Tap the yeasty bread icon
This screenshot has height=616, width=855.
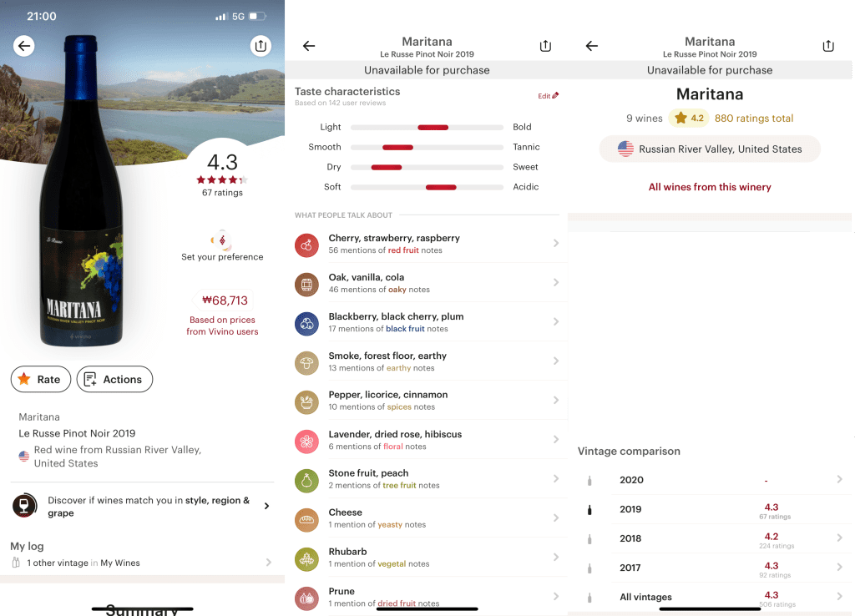click(x=306, y=519)
